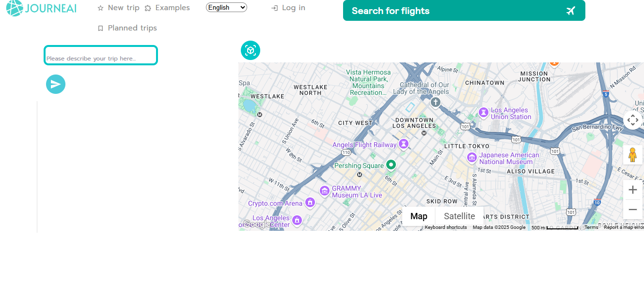Select the Los Angeles Center marker
The image size is (644, 285).
tap(297, 221)
